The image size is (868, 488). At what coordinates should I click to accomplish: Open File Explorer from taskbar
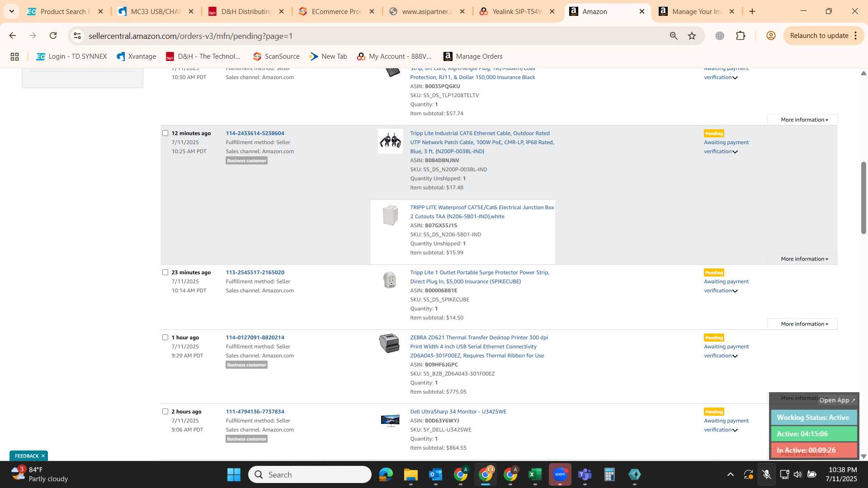pyautogui.click(x=410, y=474)
